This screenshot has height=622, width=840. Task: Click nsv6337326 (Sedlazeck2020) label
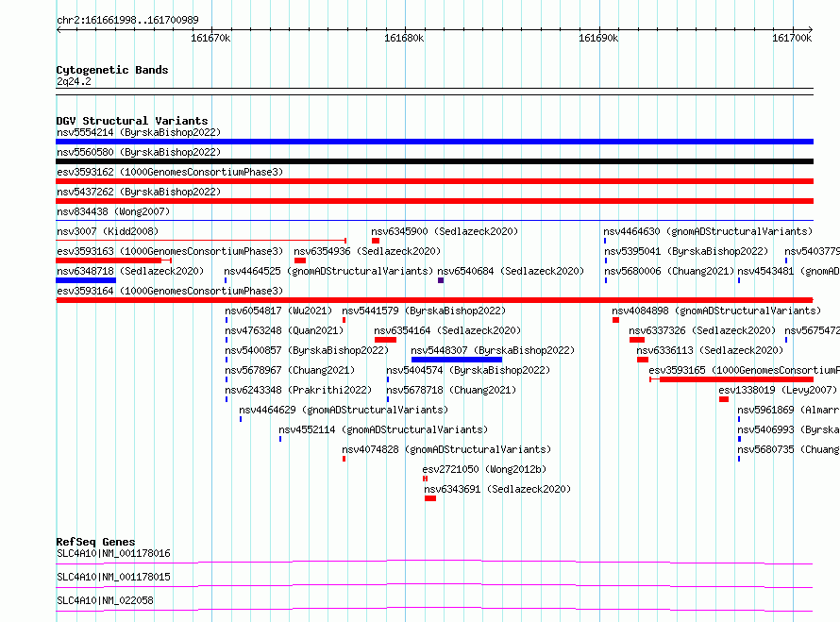pos(702,330)
